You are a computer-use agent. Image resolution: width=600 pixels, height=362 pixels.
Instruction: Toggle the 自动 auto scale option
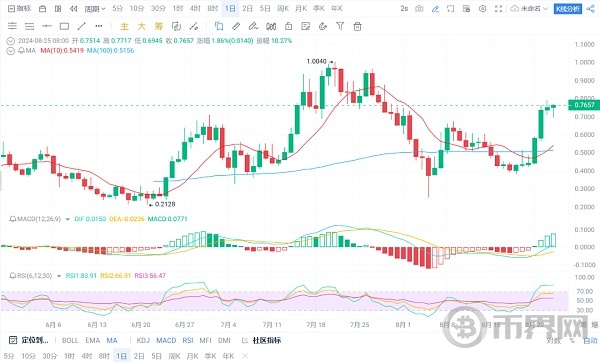click(590, 340)
